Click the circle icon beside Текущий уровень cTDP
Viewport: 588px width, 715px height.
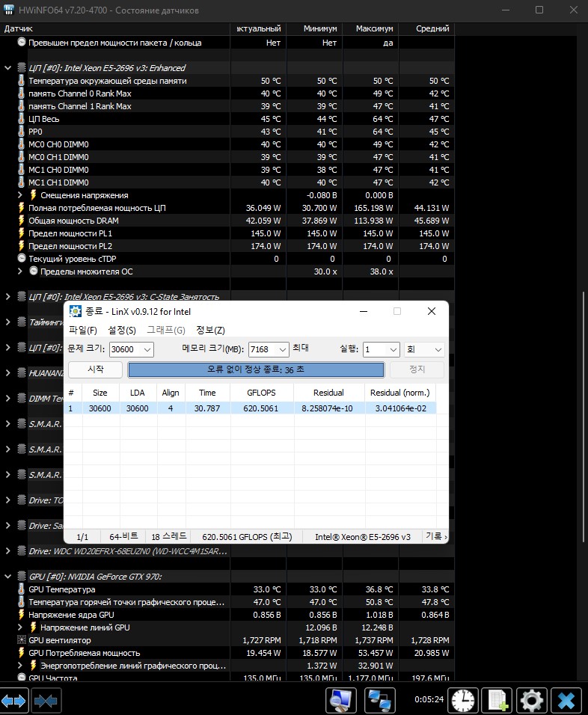[x=22, y=258]
